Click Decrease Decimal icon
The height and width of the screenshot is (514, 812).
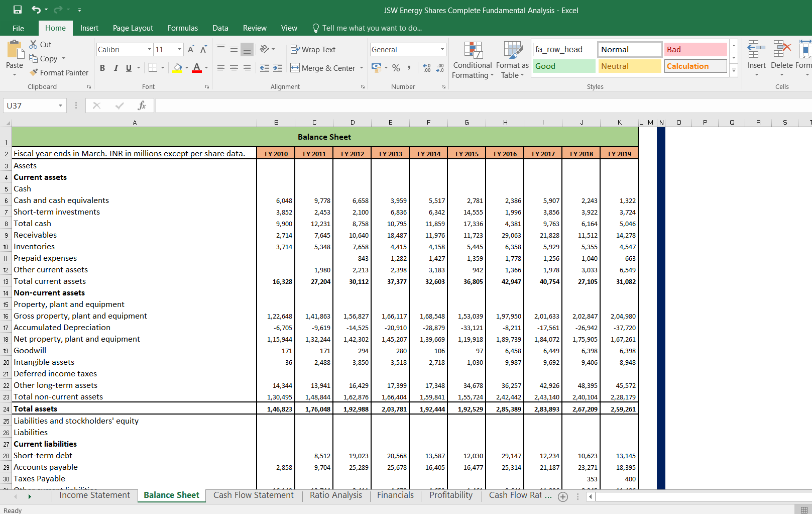(440, 68)
